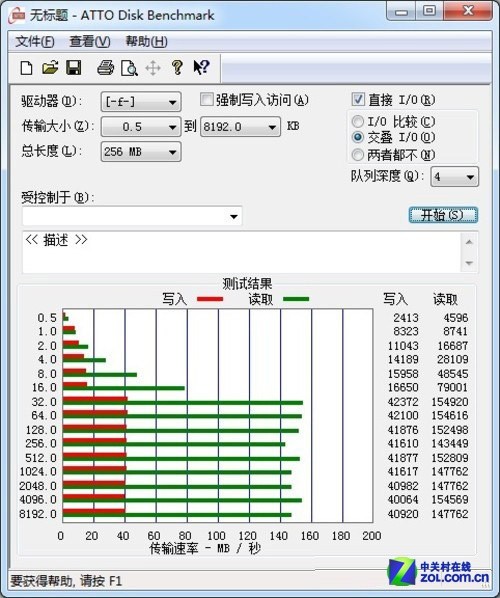
Task: Click write value 2413 in results
Action: coord(406,317)
